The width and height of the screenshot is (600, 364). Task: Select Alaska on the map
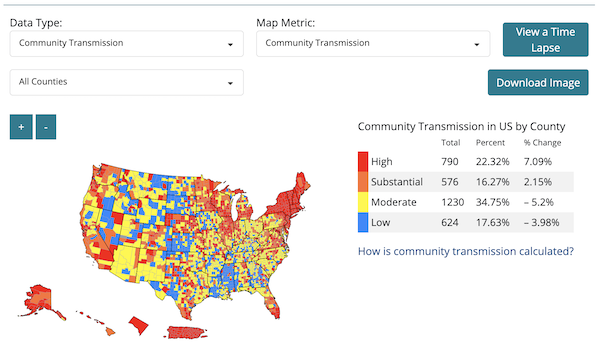pyautogui.click(x=38, y=300)
